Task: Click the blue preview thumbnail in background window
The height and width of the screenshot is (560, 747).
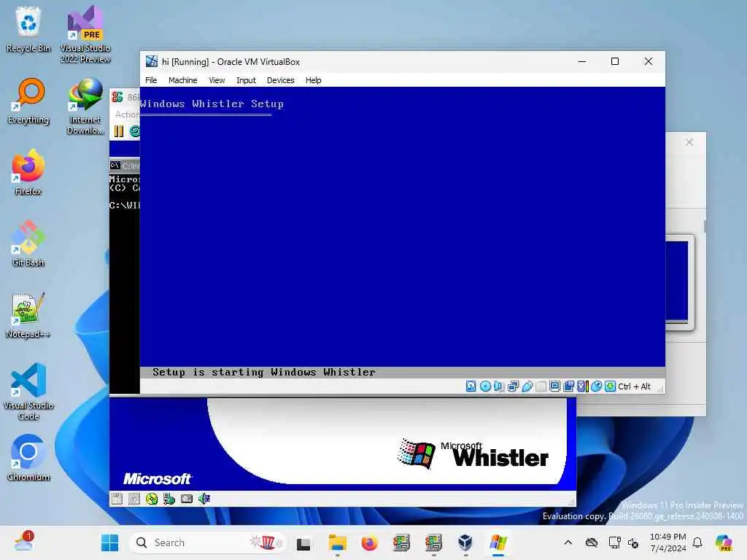Action: coord(678,282)
